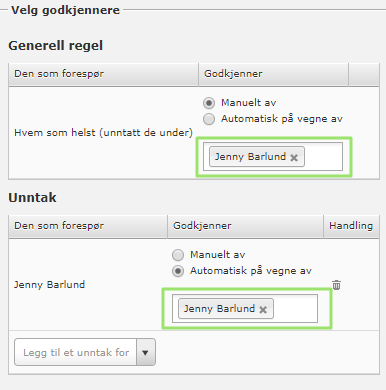This screenshot has width=386, height=390.
Task: Click 'Hvem som helst (unntatt de under)' row label
Action: [103, 133]
